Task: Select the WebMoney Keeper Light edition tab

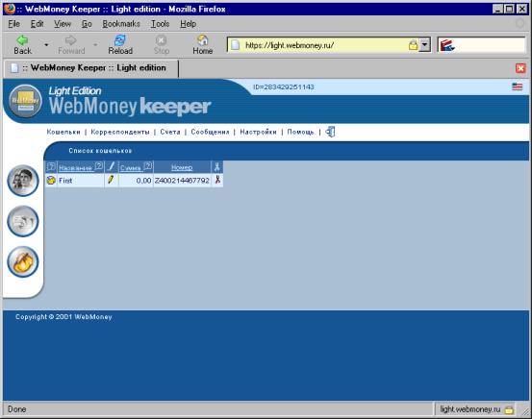Action: [x=91, y=68]
